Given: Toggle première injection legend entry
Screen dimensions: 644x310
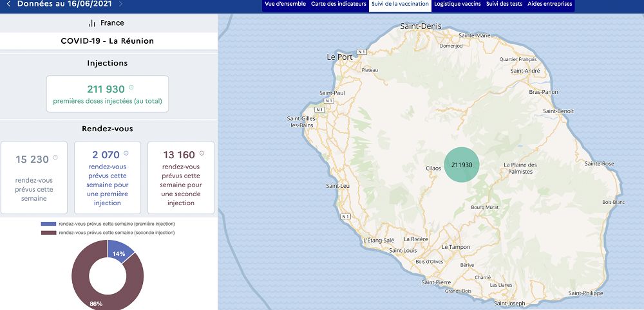Looking at the screenshot, I should pyautogui.click(x=107, y=224).
